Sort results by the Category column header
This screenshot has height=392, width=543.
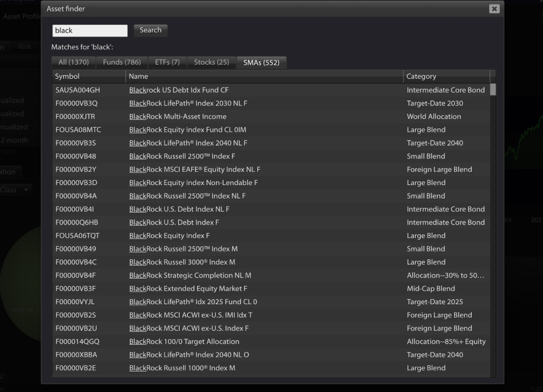(447, 76)
